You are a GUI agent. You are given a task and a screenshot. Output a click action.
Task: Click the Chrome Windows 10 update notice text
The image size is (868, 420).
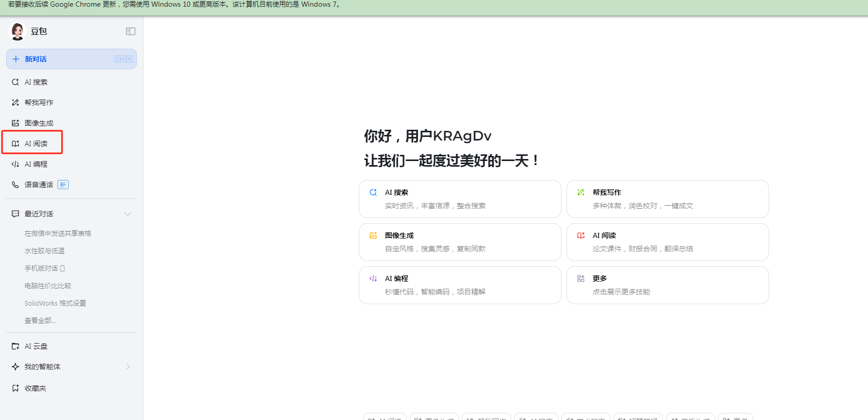point(174,4)
